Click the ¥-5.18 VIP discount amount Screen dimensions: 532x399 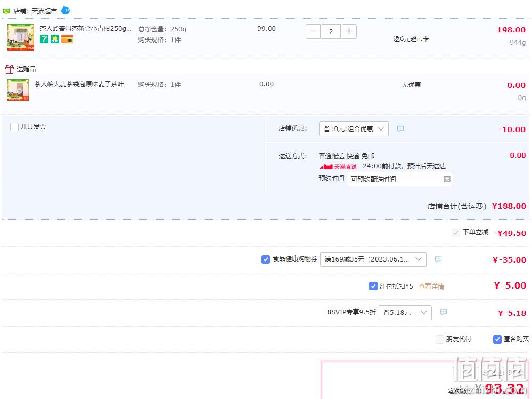point(512,313)
